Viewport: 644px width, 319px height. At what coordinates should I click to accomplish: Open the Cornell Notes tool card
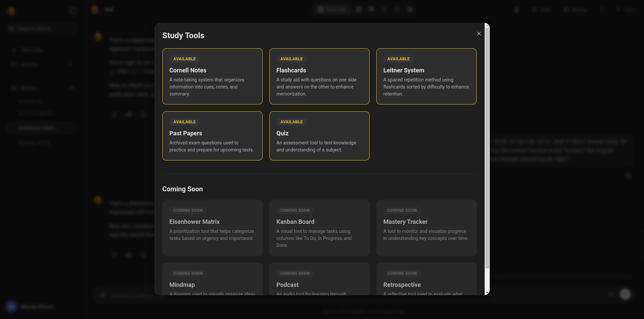212,76
